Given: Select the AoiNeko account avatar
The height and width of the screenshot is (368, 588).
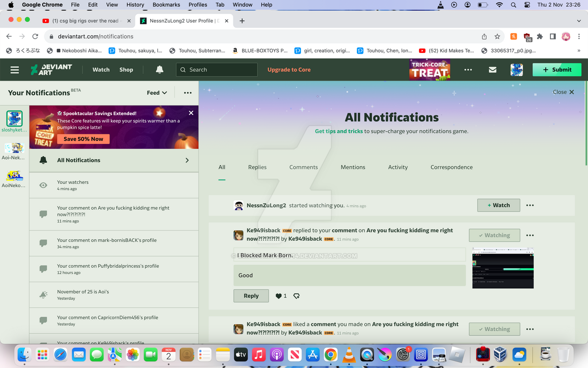Looking at the screenshot, I should pos(14,176).
